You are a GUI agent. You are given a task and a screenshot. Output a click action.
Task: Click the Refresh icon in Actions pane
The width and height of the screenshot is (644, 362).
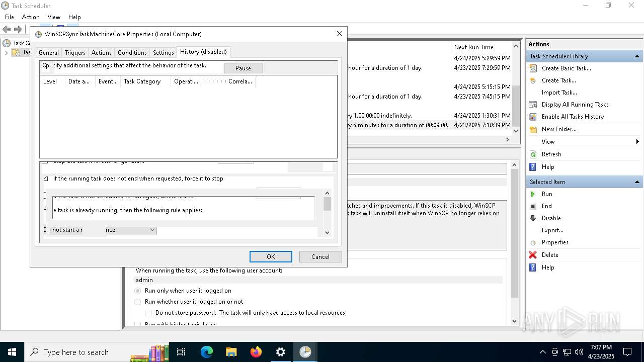[533, 154]
